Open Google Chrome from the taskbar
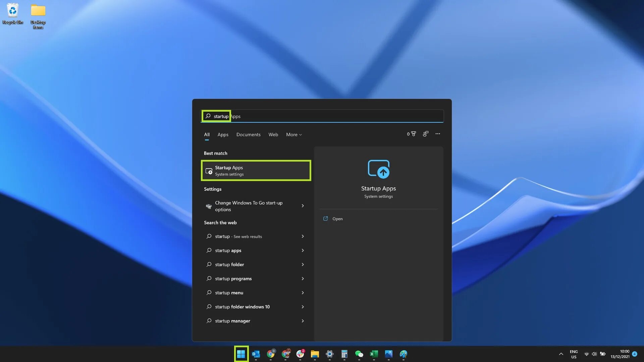Screen dimensions: 644x362 click(x=271, y=354)
